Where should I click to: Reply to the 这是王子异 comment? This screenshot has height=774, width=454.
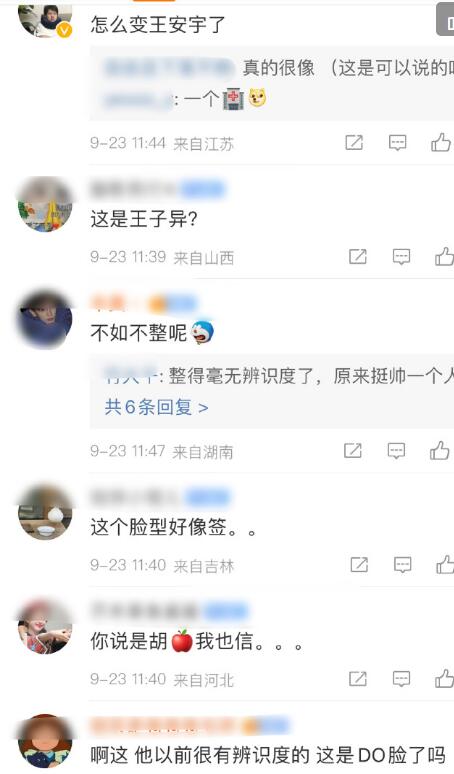click(401, 257)
